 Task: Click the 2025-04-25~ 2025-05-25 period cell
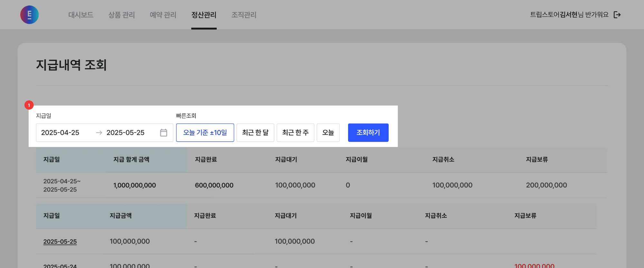click(x=62, y=185)
